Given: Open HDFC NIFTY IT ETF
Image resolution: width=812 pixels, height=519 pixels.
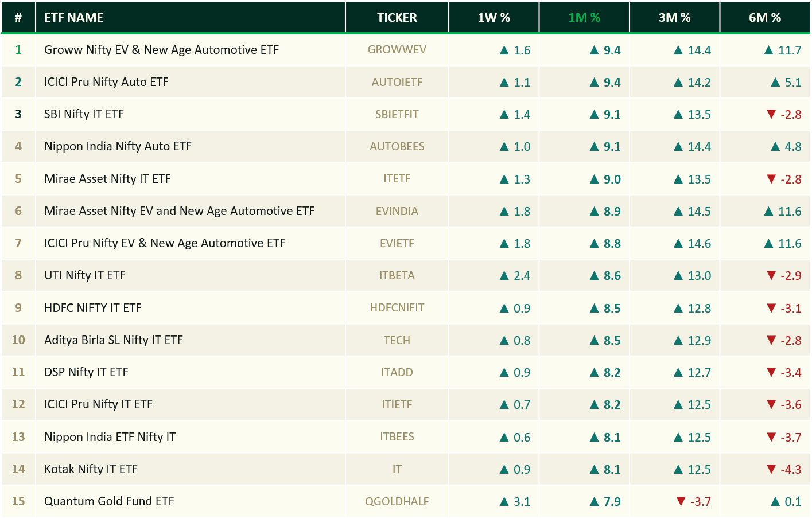Looking at the screenshot, I should pos(93,308).
